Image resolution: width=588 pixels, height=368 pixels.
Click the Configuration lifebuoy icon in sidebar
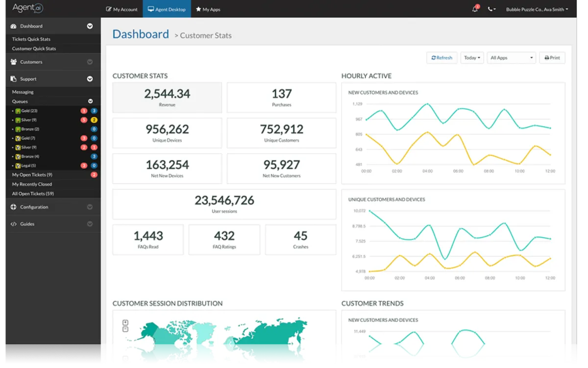[13, 207]
